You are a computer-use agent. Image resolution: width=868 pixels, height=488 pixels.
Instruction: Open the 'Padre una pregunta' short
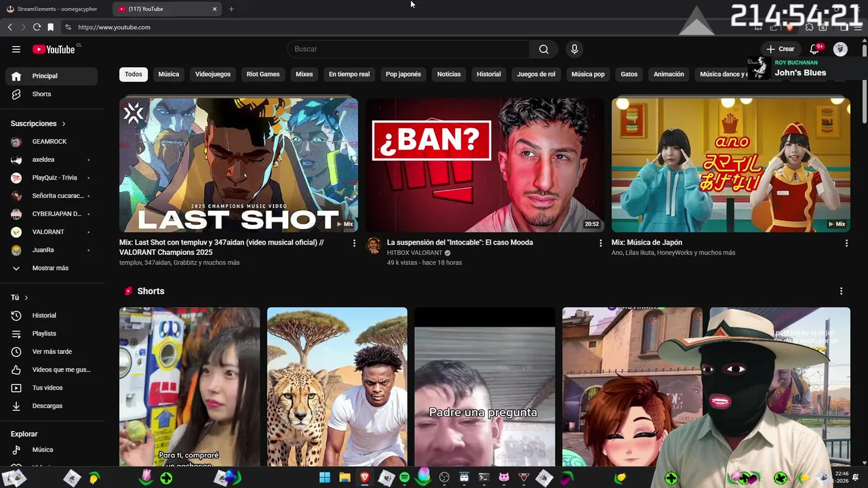point(484,387)
